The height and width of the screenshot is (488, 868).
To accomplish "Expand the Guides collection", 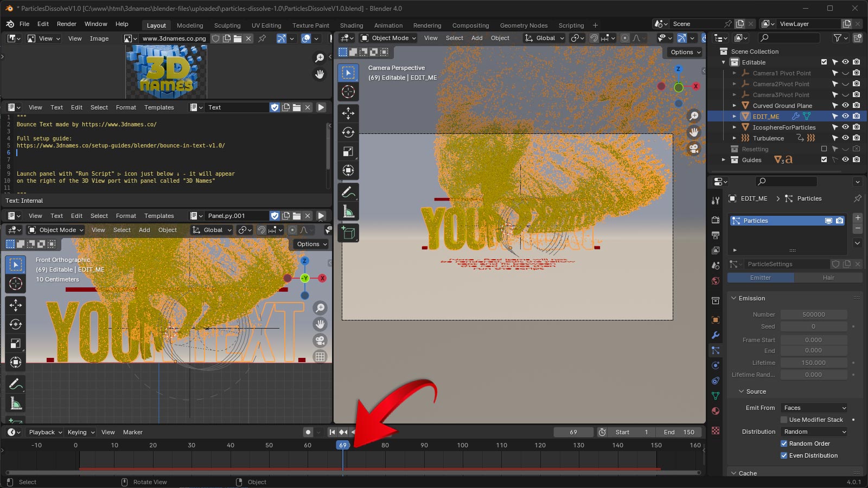I will (724, 160).
